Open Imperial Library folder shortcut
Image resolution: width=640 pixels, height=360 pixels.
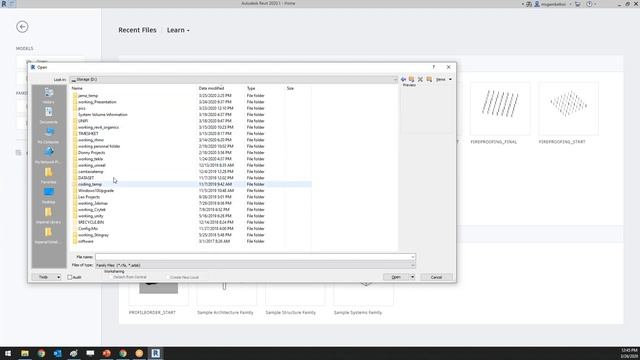[49, 215]
